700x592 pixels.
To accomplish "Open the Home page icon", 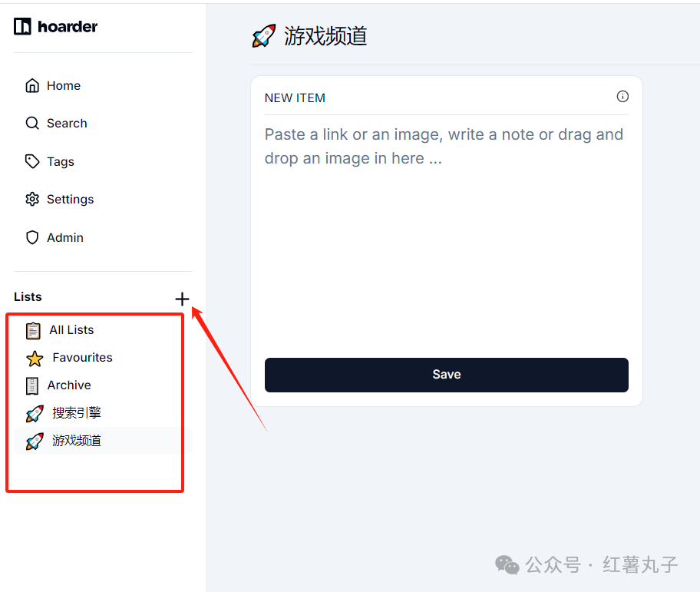I will [x=32, y=85].
